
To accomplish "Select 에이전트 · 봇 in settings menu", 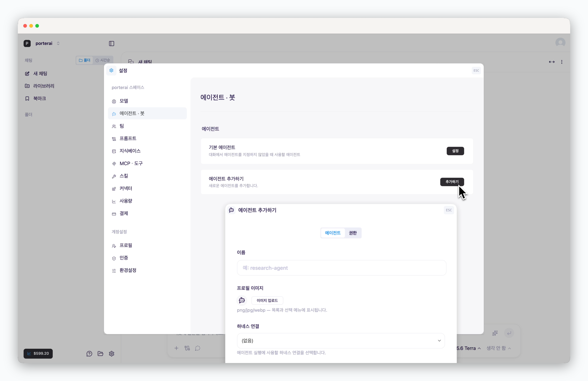I will [x=147, y=113].
